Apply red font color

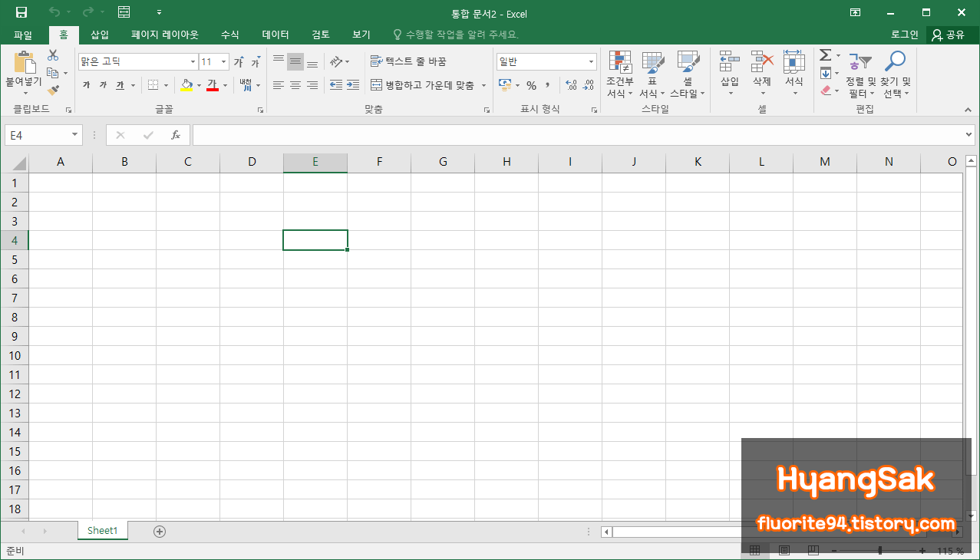tap(213, 85)
